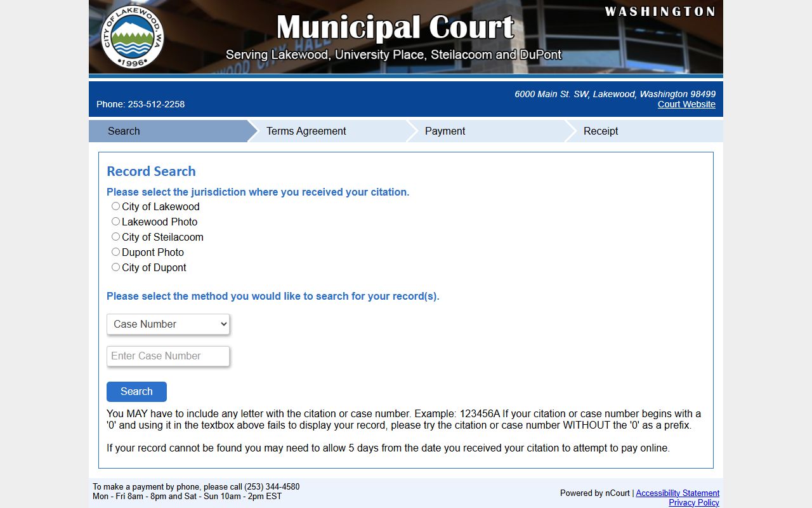This screenshot has height=508, width=812.
Task: Go to the Terms Agreement step
Action: (327, 131)
